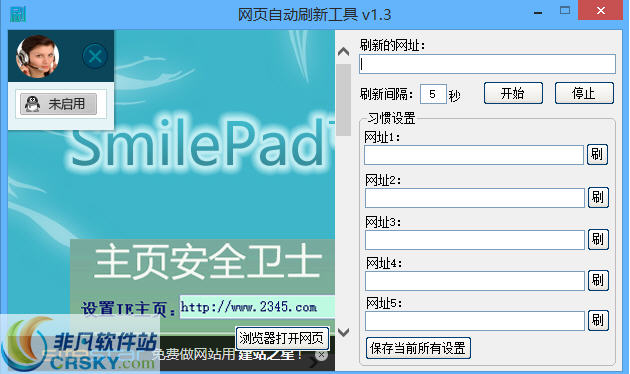Close the customer service chat widget
Screen dimensions: 630x374
pos(95,56)
